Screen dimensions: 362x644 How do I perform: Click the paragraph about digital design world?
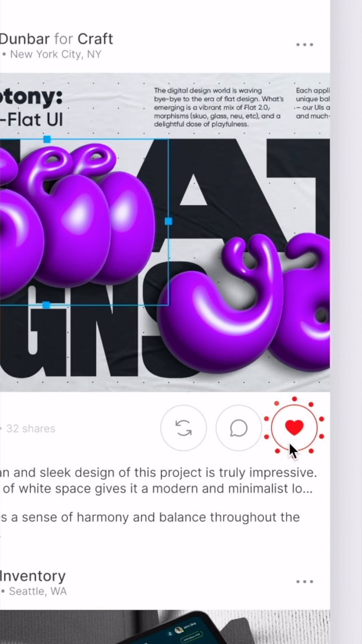pyautogui.click(x=219, y=107)
